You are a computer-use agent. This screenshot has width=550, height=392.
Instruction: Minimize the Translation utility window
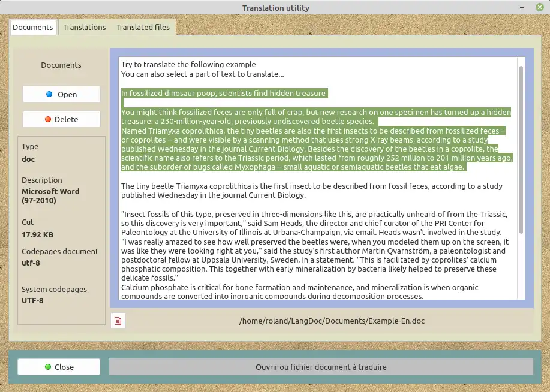coord(522,7)
